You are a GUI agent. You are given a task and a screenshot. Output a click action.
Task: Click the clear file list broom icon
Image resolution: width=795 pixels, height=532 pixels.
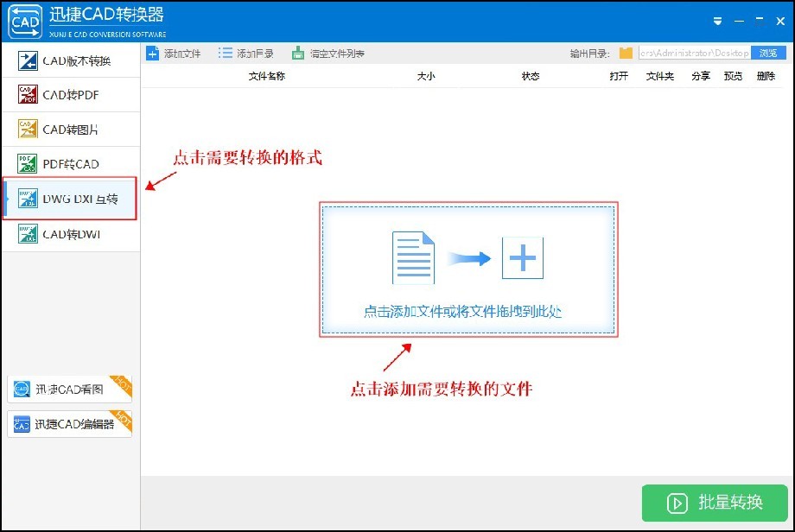pos(298,54)
